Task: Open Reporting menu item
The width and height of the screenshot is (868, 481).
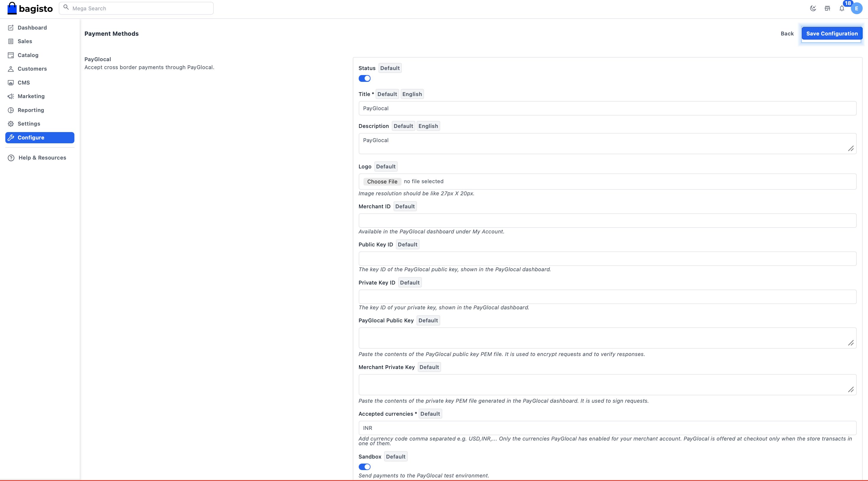Action: coord(40,110)
